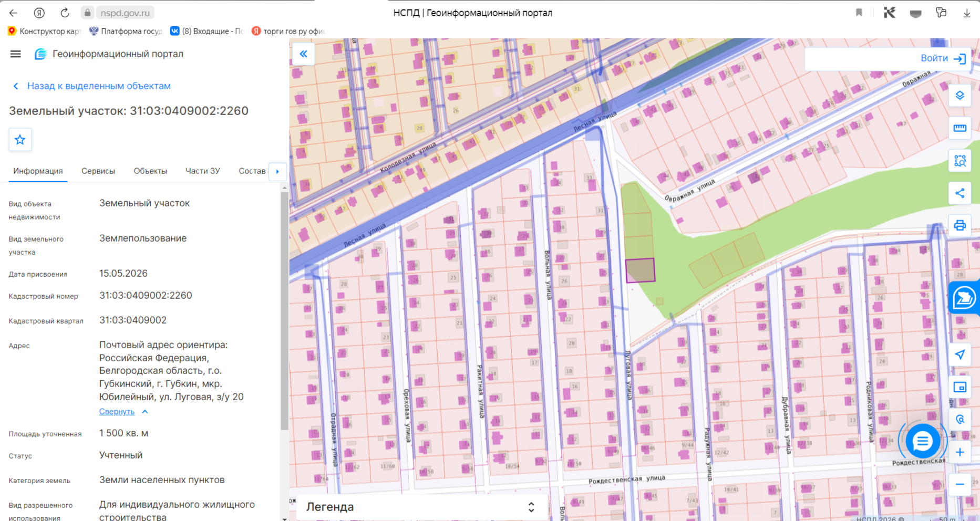Show more tabs with arrow
The width and height of the screenshot is (980, 521).
tap(277, 171)
